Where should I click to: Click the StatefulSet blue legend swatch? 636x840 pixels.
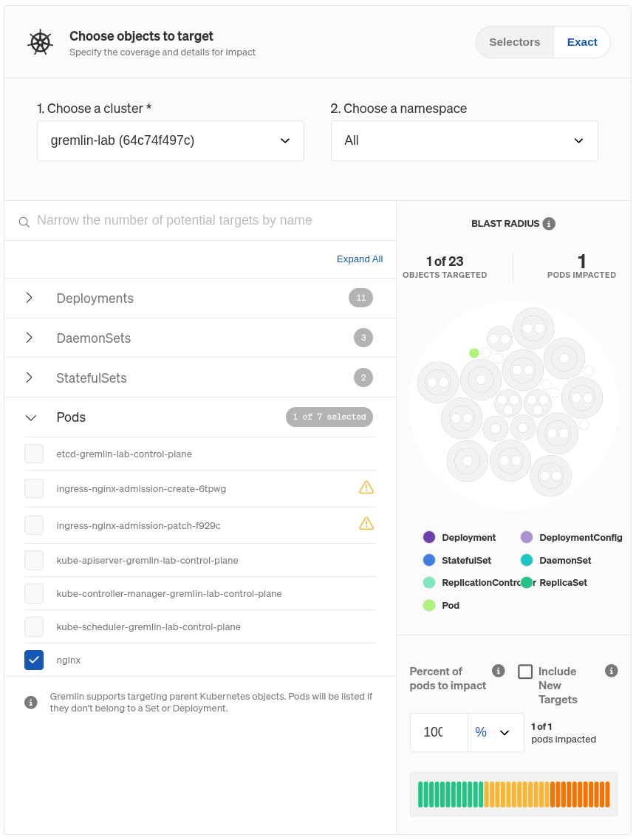(429, 560)
